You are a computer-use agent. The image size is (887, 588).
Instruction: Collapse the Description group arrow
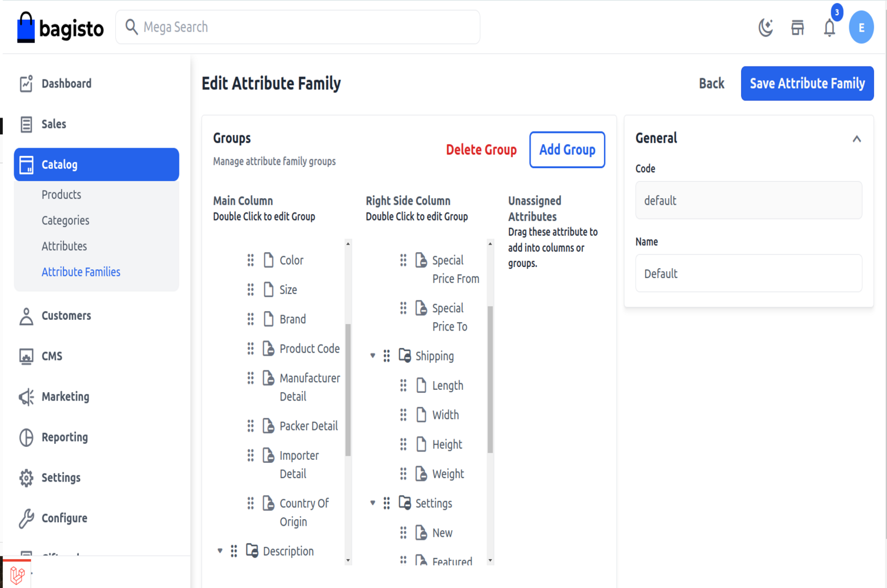(x=220, y=551)
